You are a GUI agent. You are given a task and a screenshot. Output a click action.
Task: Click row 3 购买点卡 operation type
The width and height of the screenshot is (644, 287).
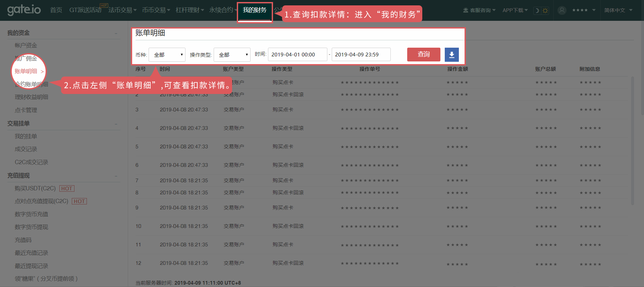point(283,109)
